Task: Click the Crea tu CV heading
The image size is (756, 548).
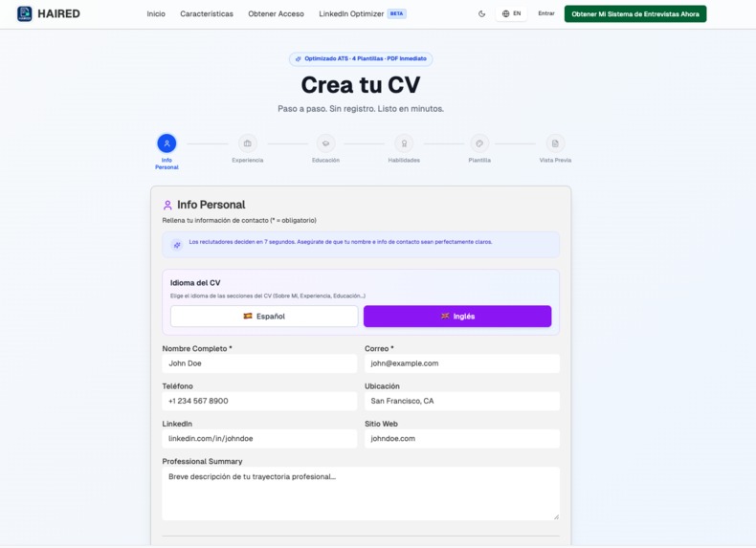Action: pos(361,85)
